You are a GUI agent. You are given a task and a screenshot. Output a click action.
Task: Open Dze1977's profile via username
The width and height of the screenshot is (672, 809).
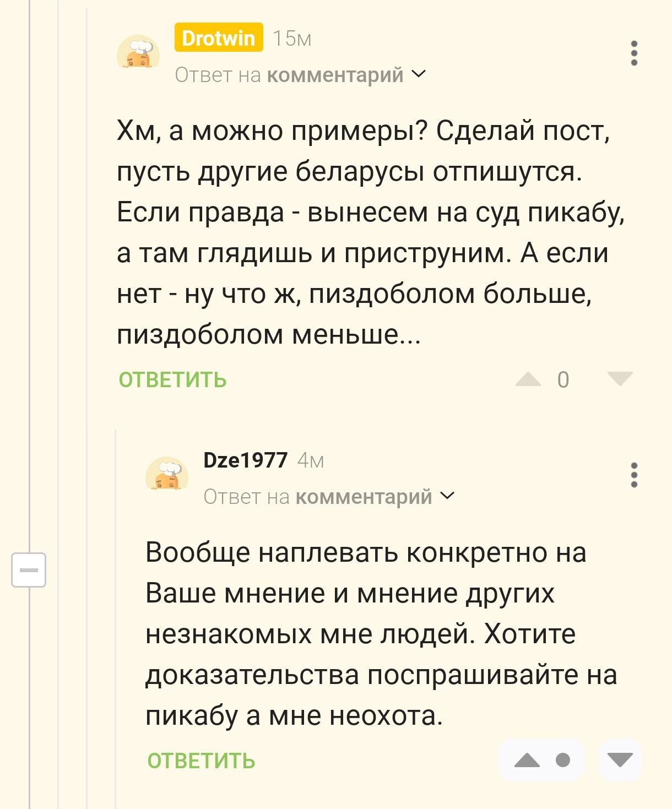(x=245, y=460)
